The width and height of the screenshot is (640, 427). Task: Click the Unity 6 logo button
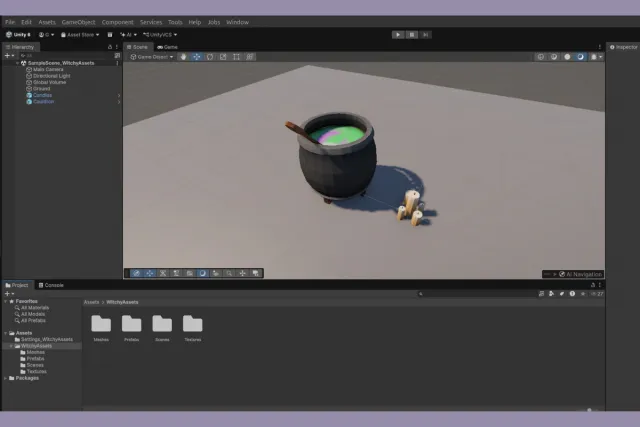tap(18, 35)
